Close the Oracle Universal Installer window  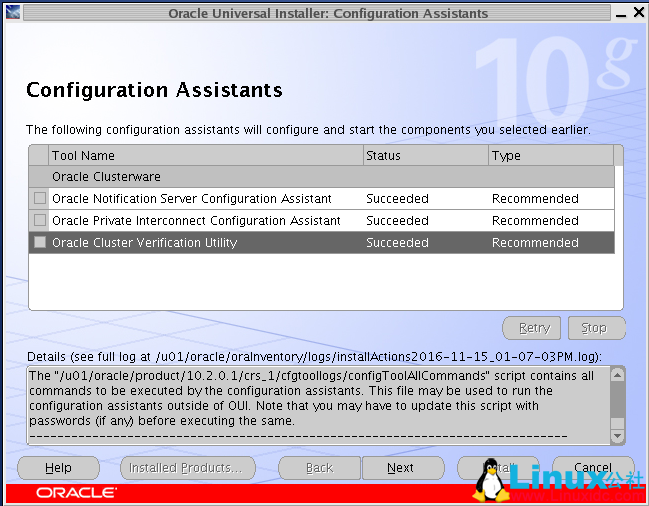point(639,13)
